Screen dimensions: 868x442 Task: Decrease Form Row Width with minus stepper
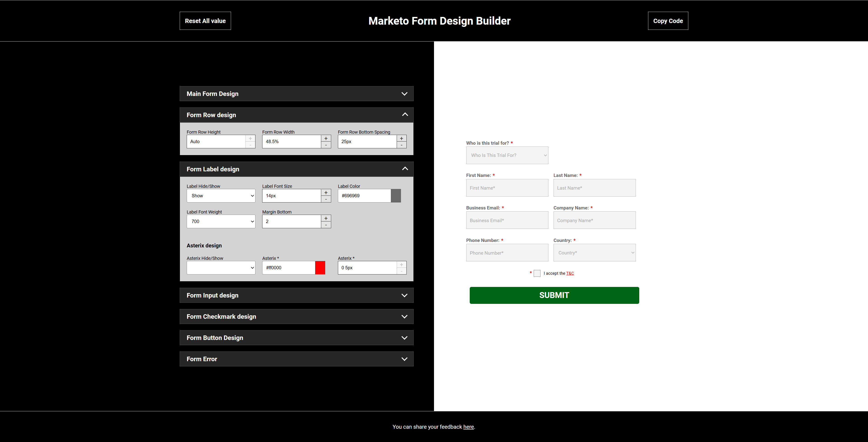click(x=325, y=145)
